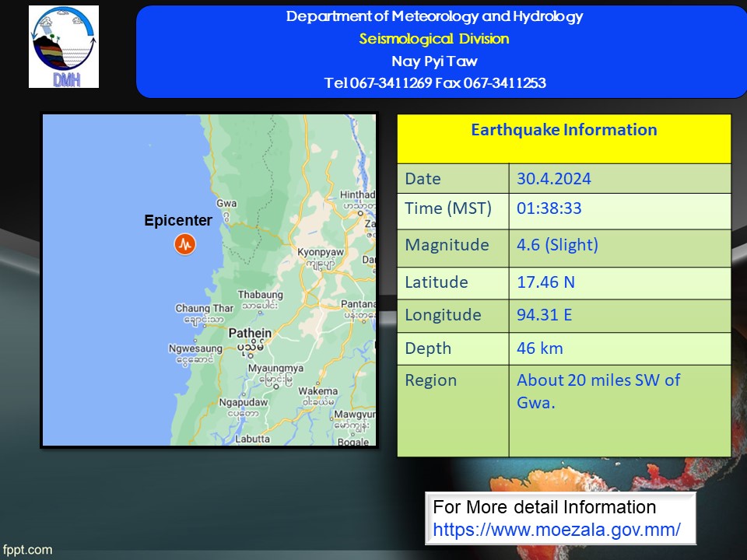The height and width of the screenshot is (560, 747).
Task: Click the 'Mawgyun' label on map
Action: point(355,415)
